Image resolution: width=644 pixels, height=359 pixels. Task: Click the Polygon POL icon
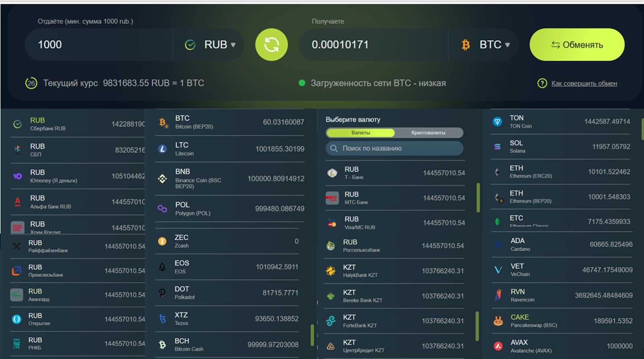162,208
